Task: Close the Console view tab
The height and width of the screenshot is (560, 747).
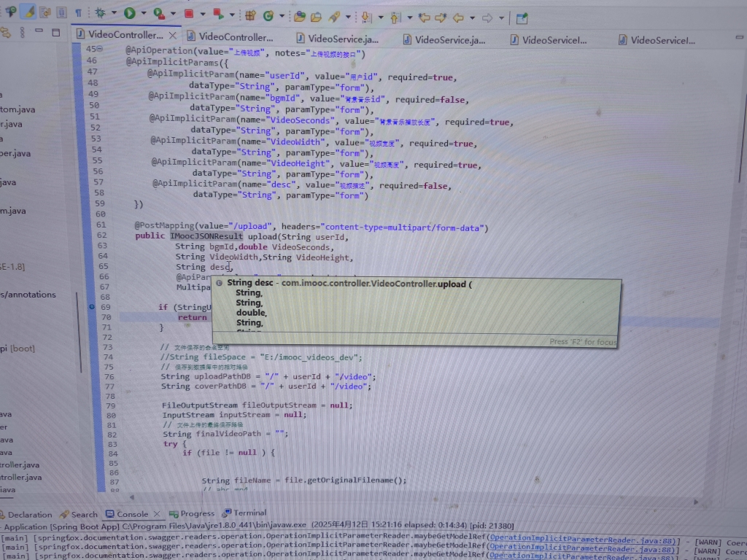Action: point(157,514)
